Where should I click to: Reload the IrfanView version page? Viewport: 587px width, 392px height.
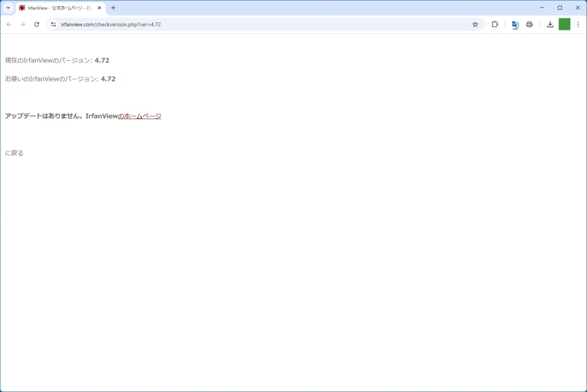click(37, 24)
